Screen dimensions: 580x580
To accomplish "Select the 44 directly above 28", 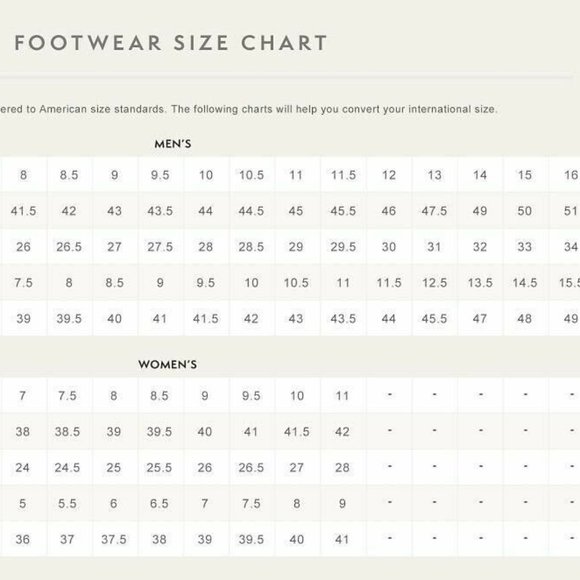I will (x=206, y=210).
